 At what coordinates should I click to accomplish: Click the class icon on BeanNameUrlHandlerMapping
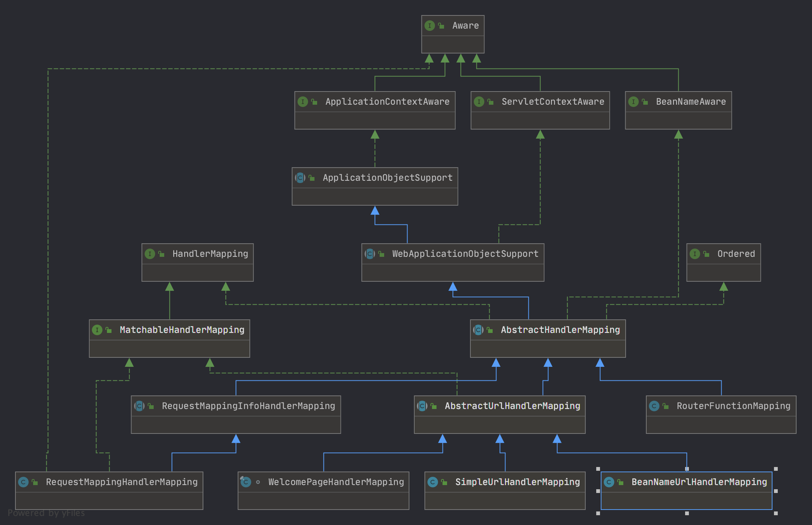click(x=609, y=482)
